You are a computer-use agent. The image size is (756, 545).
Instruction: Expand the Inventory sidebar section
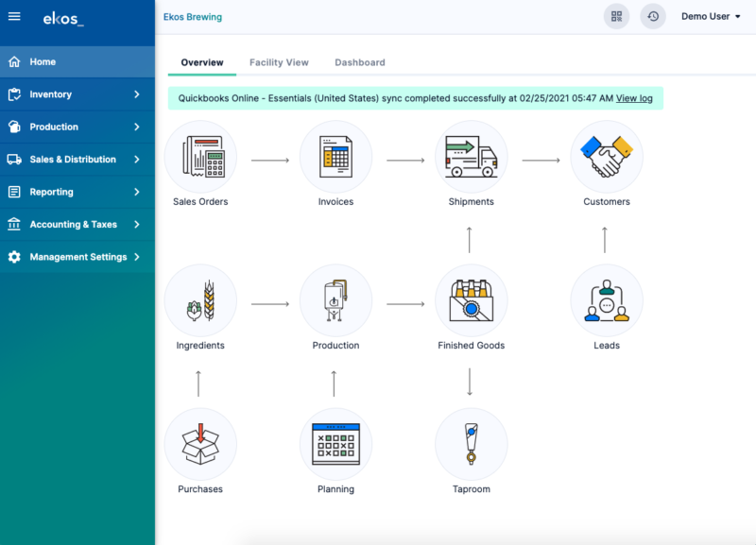tap(77, 94)
